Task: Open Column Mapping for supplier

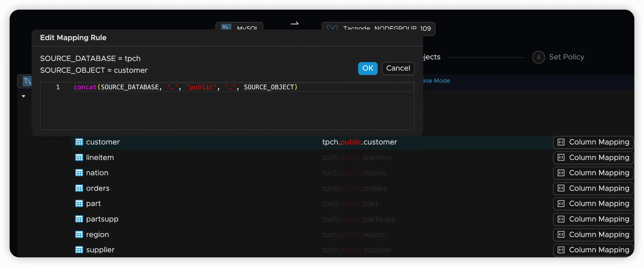Action: tap(593, 250)
